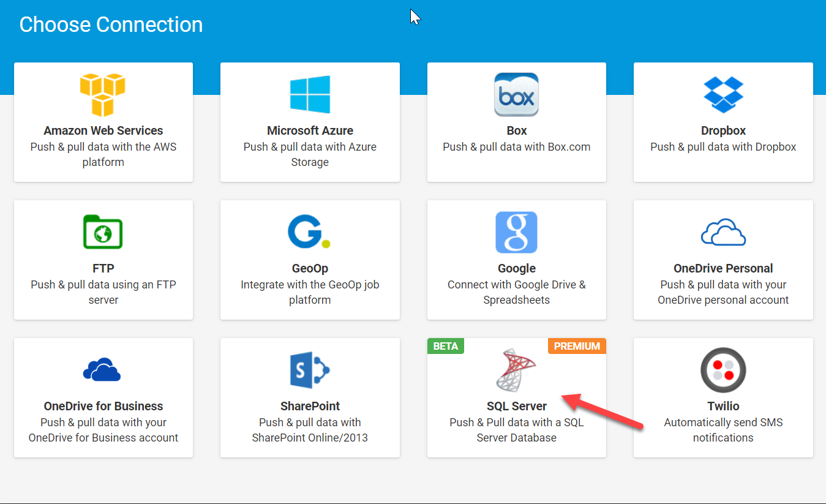Screen dimensions: 826x504
Task: Click 'Push & pull data with Dropbox' text
Action: click(x=723, y=147)
